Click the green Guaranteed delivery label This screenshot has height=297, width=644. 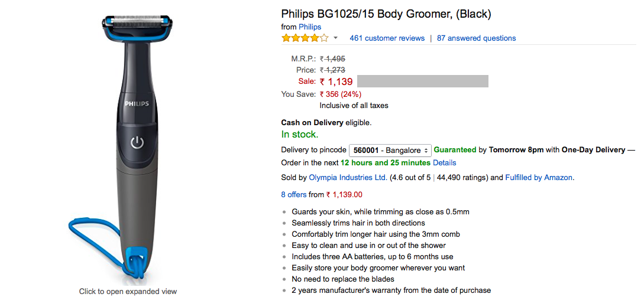click(x=455, y=150)
